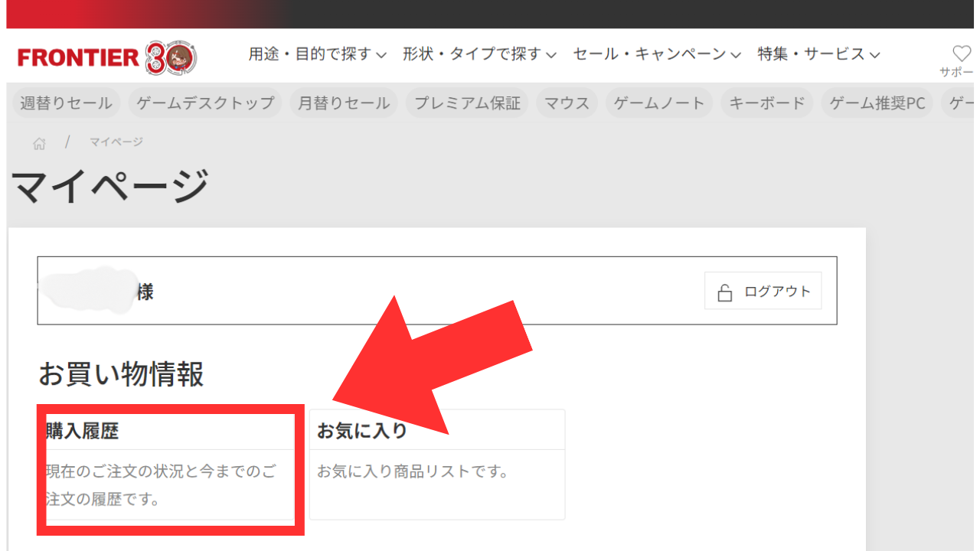Select the マウス category tag
The height and width of the screenshot is (551, 980).
pos(567,103)
